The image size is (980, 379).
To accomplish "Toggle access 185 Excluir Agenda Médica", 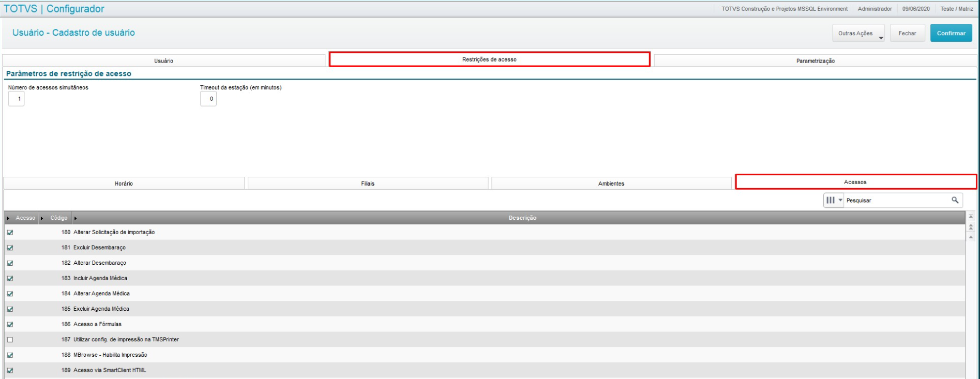I will pos(10,309).
